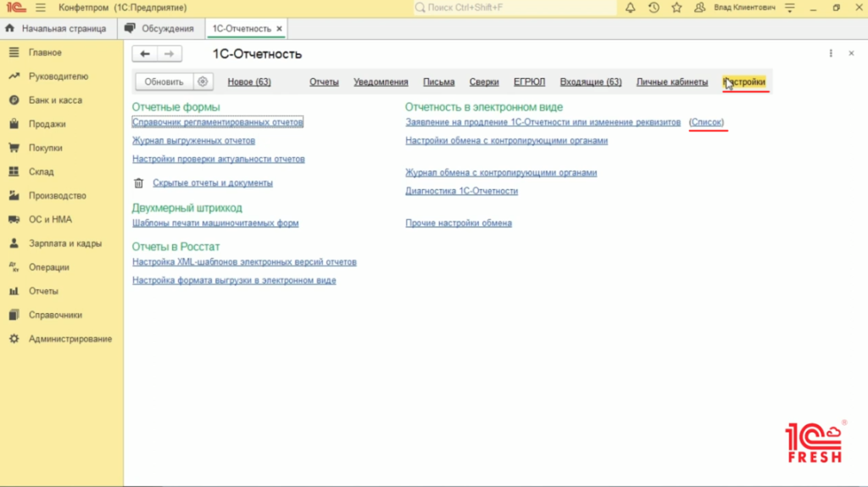This screenshot has height=487, width=868.
Task: Open notifications bell icon
Action: (630, 8)
